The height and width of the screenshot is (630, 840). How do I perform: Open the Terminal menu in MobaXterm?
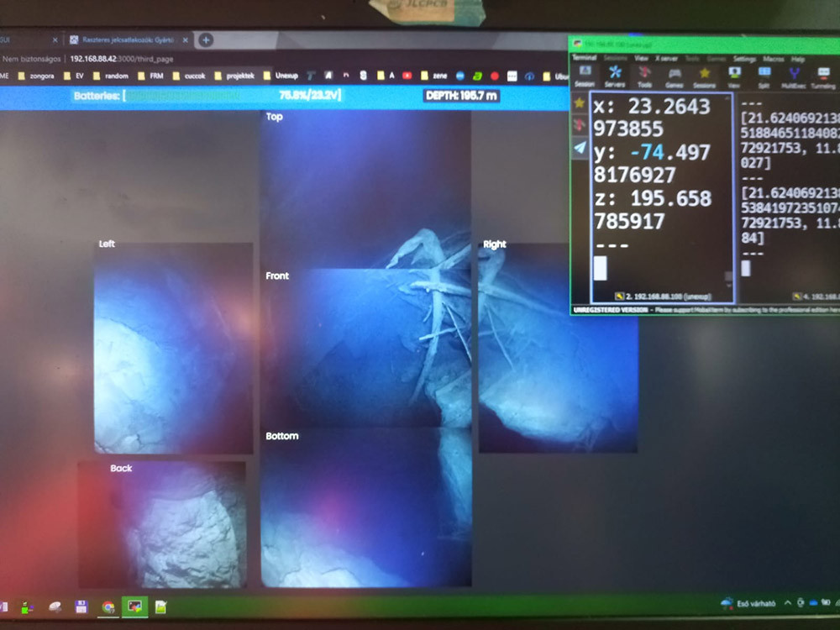pyautogui.click(x=584, y=59)
